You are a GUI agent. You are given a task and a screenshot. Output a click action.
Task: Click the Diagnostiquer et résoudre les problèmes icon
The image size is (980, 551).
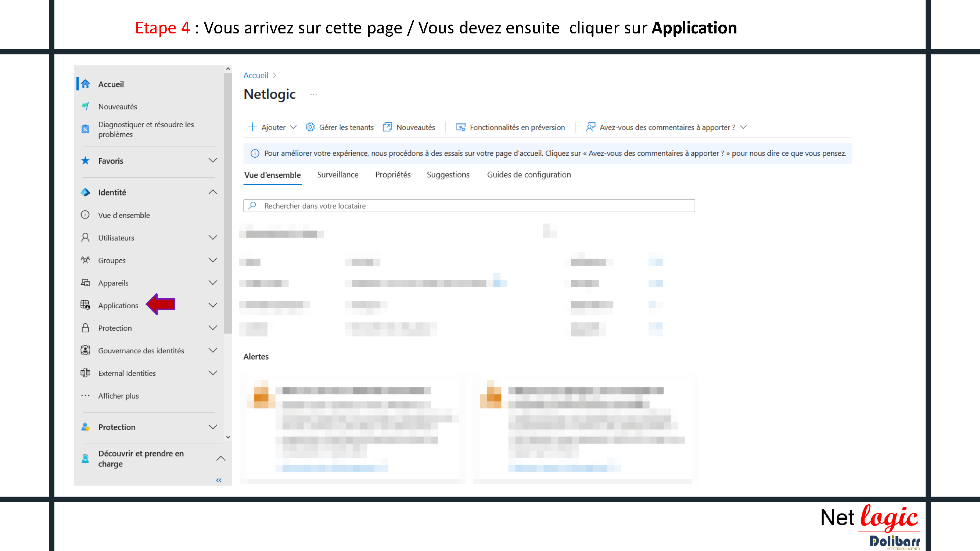click(85, 129)
